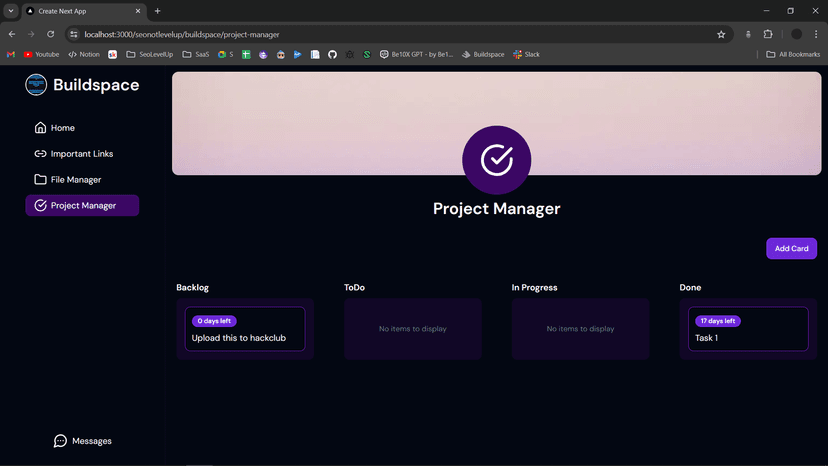Select Project Manager in the sidebar

pyautogui.click(x=82, y=206)
